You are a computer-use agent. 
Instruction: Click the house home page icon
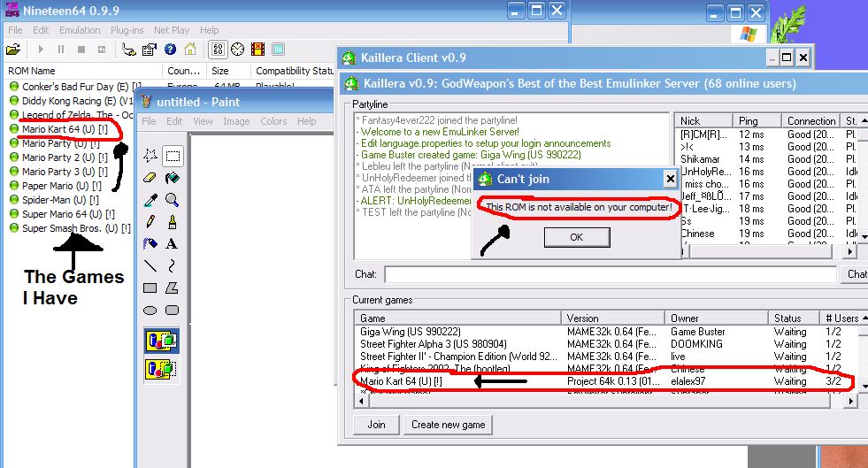(x=190, y=50)
